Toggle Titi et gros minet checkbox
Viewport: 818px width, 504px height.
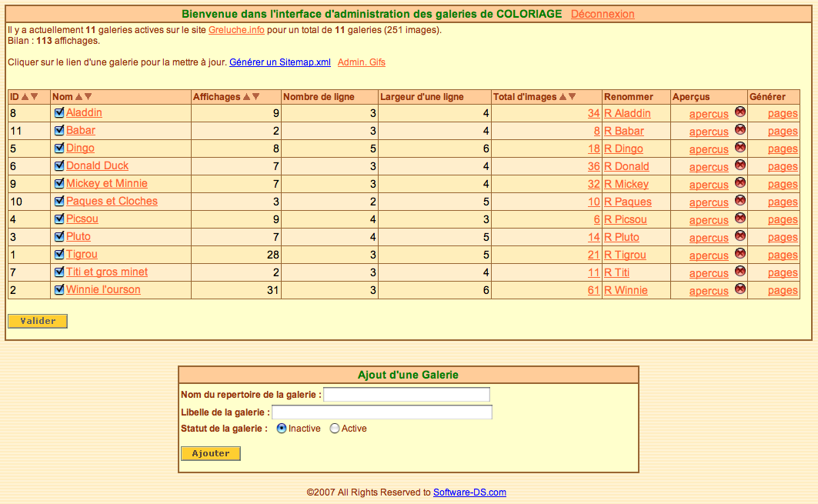pos(59,272)
